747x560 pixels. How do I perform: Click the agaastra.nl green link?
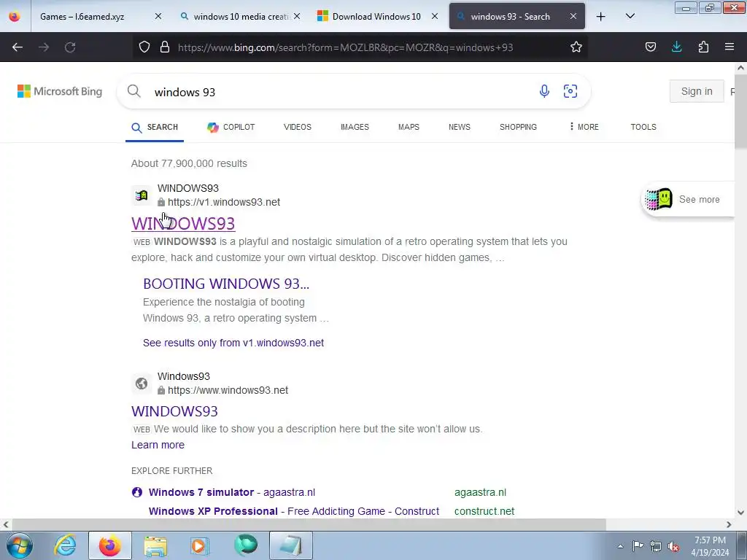click(x=480, y=492)
